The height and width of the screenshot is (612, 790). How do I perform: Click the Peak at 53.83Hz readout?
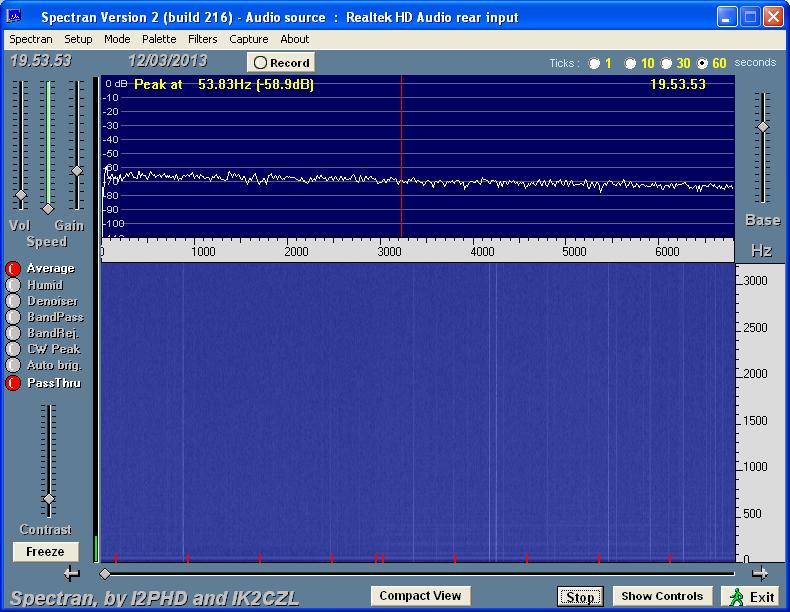coord(224,85)
